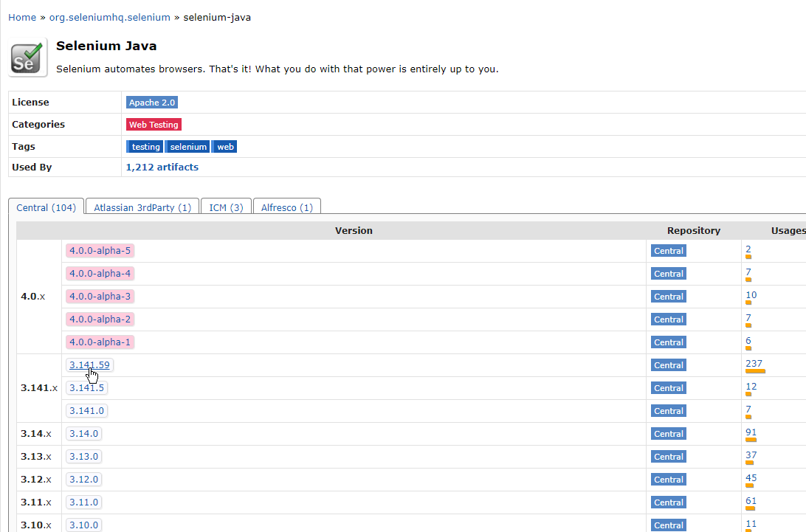806x532 pixels.
Task: Go to Home breadcrumb link
Action: coord(22,17)
